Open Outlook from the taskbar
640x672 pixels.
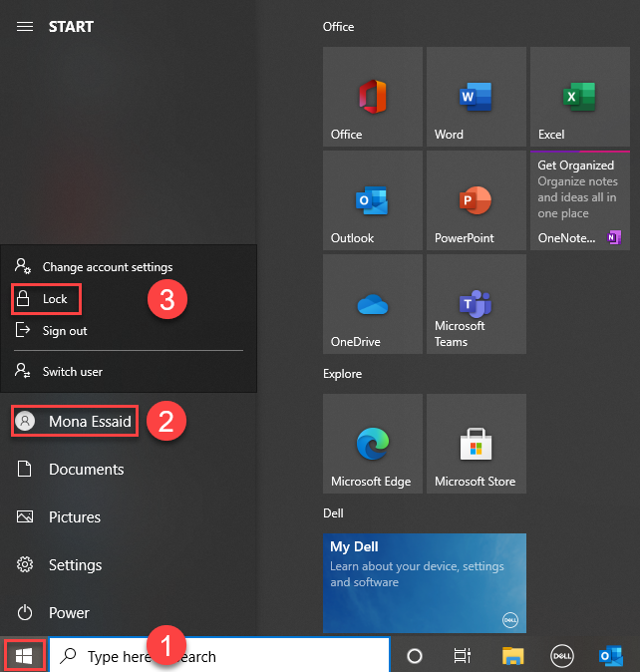tap(611, 656)
